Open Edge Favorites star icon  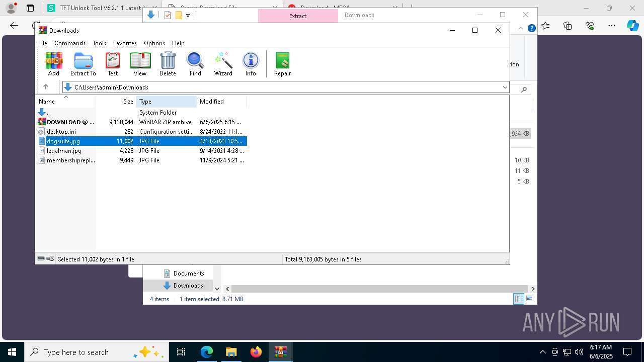(x=545, y=26)
